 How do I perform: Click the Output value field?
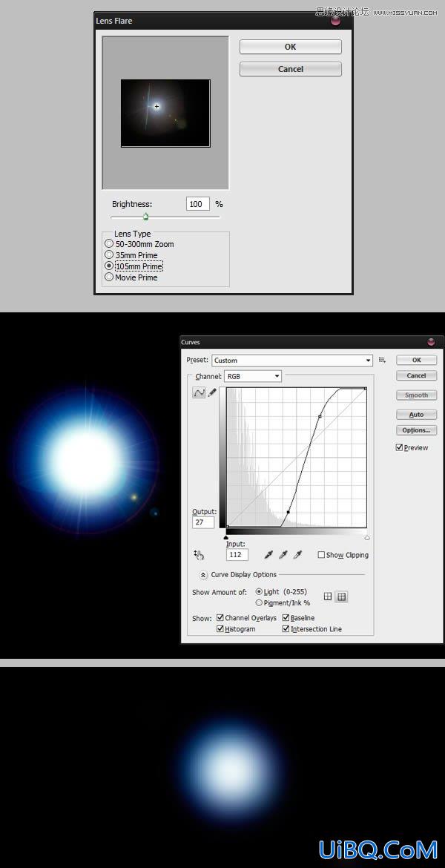point(203,522)
